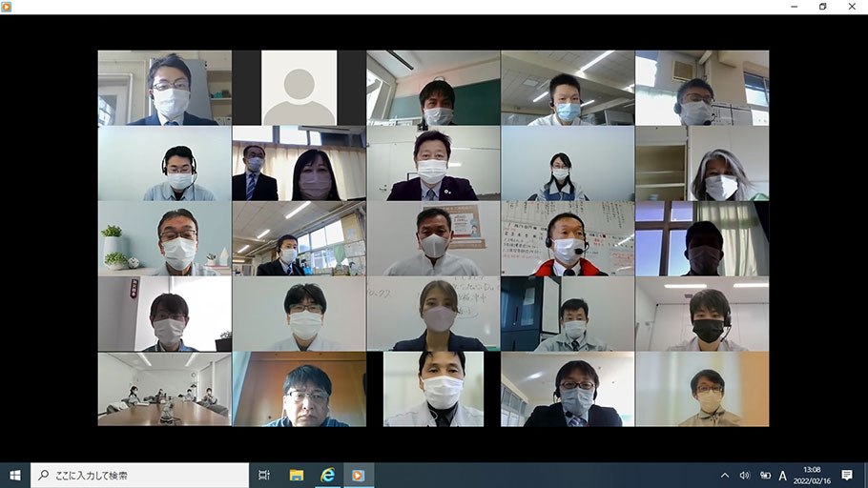Select the participant wearing a red jacket
The width and height of the screenshot is (868, 488).
[x=568, y=238]
